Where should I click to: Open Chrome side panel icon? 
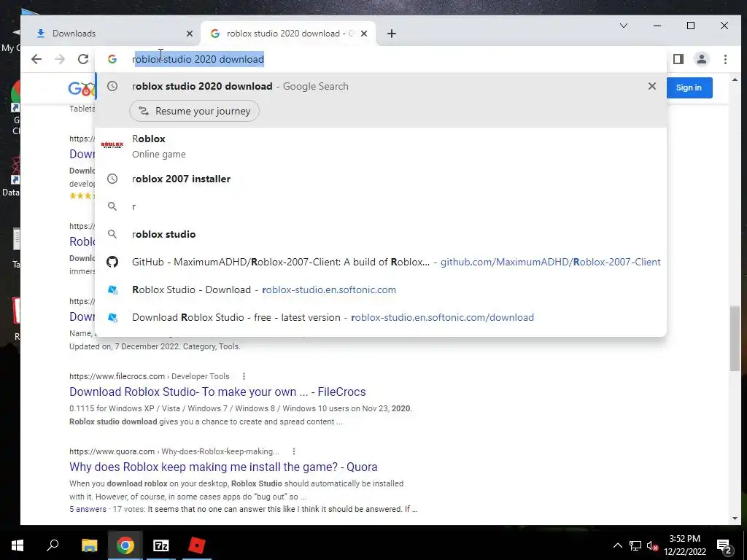tap(678, 59)
